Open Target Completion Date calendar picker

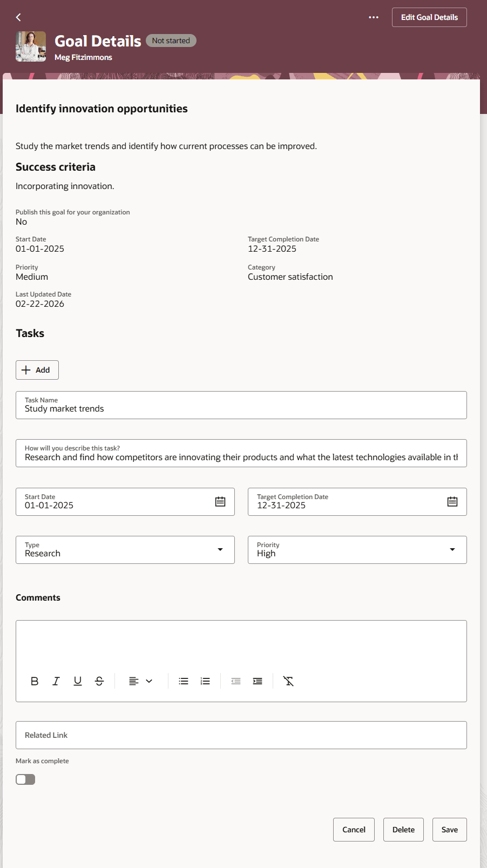[452, 502]
